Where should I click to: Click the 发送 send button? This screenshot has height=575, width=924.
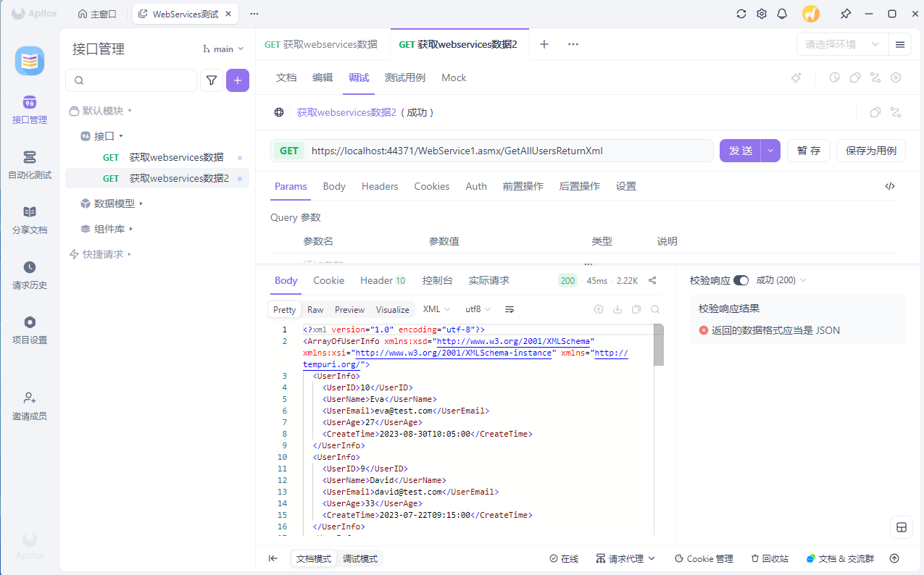coord(740,151)
